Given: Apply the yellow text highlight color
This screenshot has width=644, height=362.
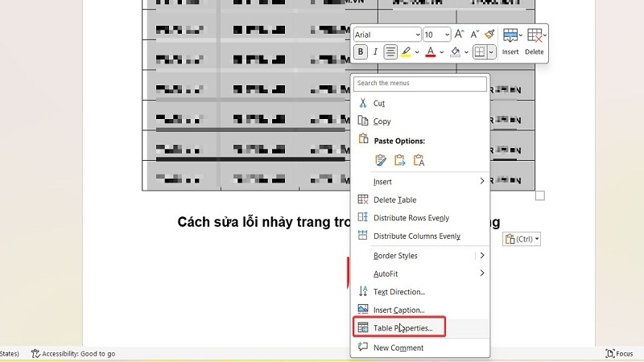Looking at the screenshot, I should [x=407, y=52].
